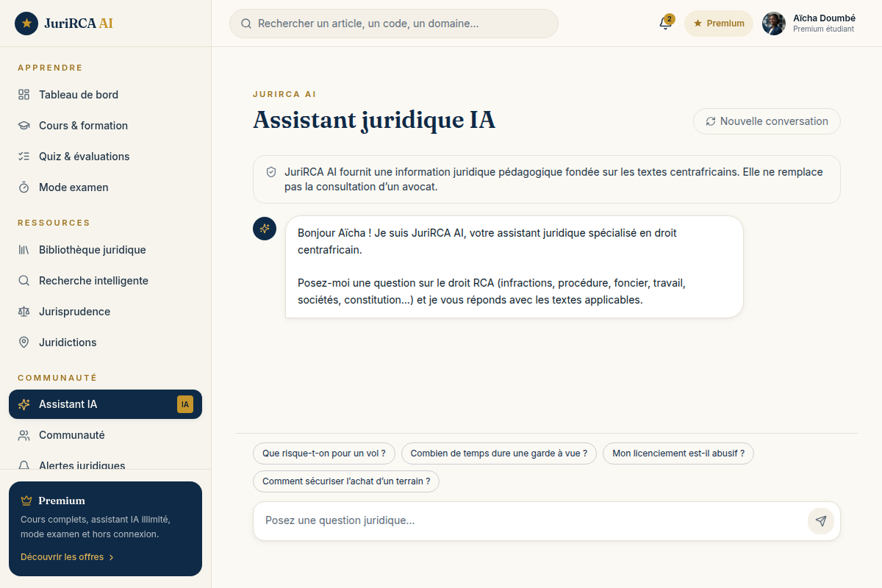The image size is (882, 588).
Task: Open Juridictions page
Action: pos(105,343)
